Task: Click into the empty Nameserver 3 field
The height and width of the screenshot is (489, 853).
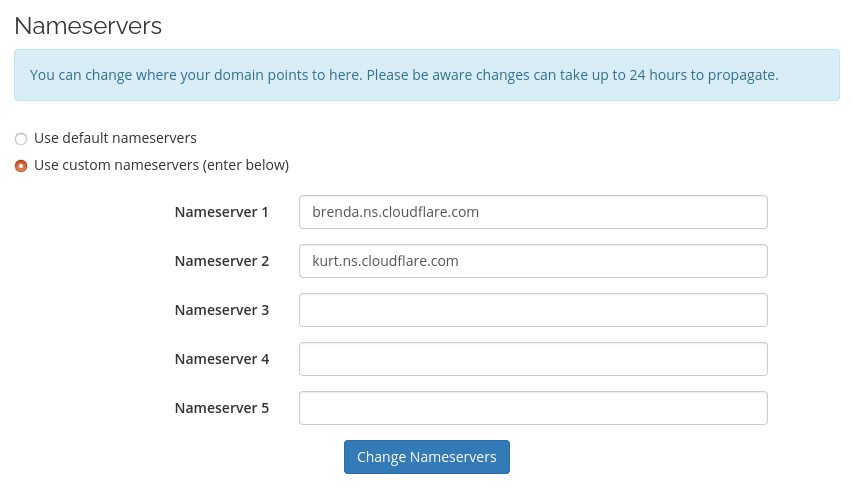Action: pyautogui.click(x=533, y=310)
